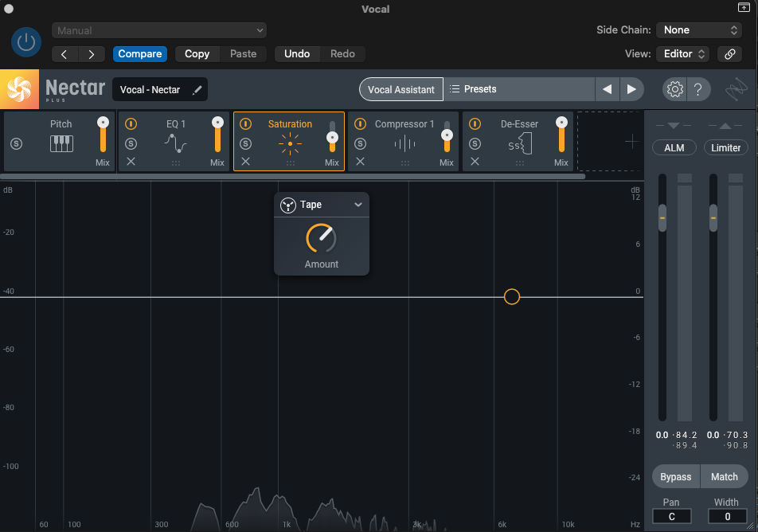The image size is (758, 532).
Task: Adjust the Compressor 1 Mix slider
Action: pos(447,136)
